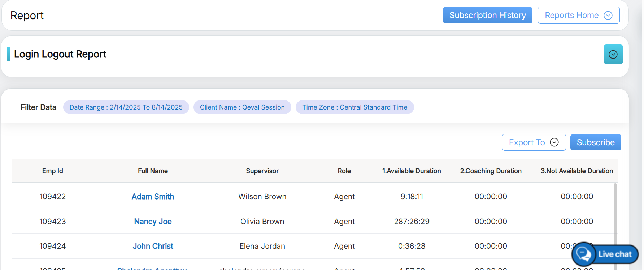The image size is (644, 270).
Task: Click the 2.Coaching Duration column header
Action: coord(491,171)
